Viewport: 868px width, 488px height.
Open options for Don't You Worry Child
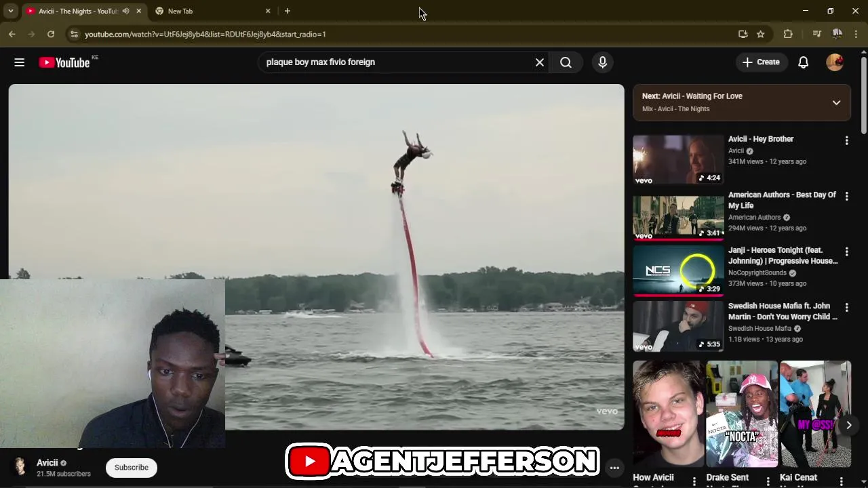[x=846, y=307]
